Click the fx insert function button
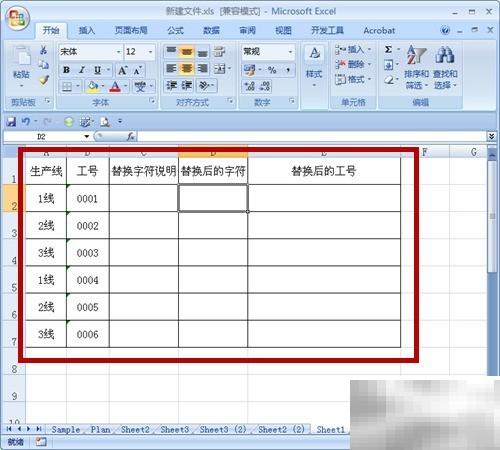The width and height of the screenshot is (500, 450). click(x=131, y=136)
